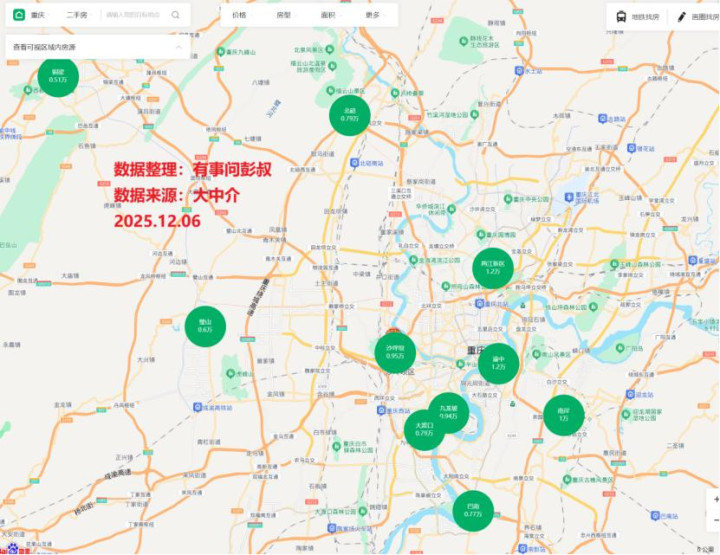
Task: Select the 0.51万 district bubble
Action: [58, 77]
